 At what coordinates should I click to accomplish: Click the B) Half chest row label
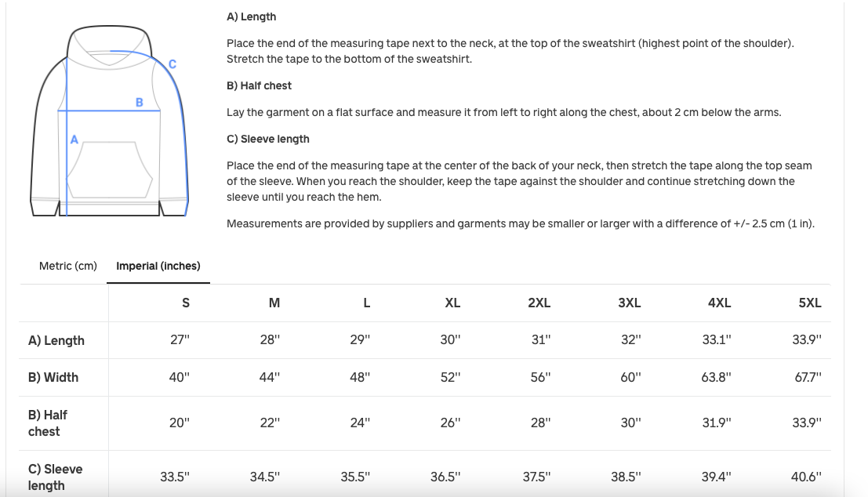point(48,423)
